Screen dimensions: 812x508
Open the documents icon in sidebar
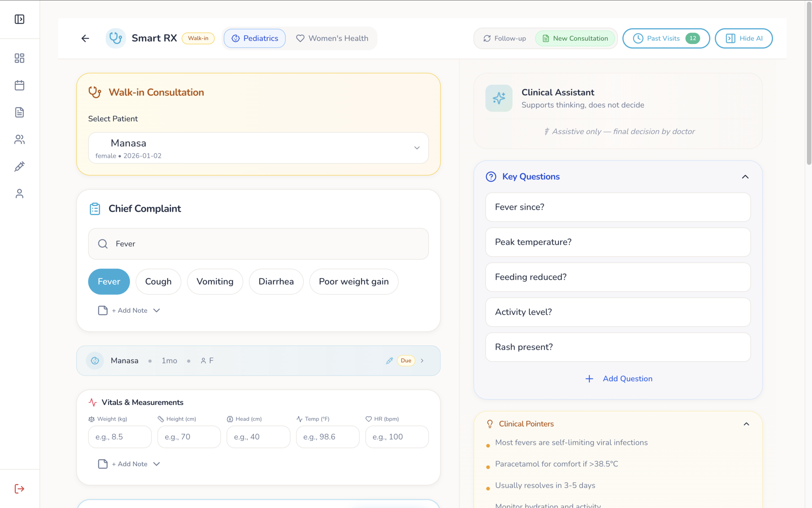pyautogui.click(x=19, y=112)
